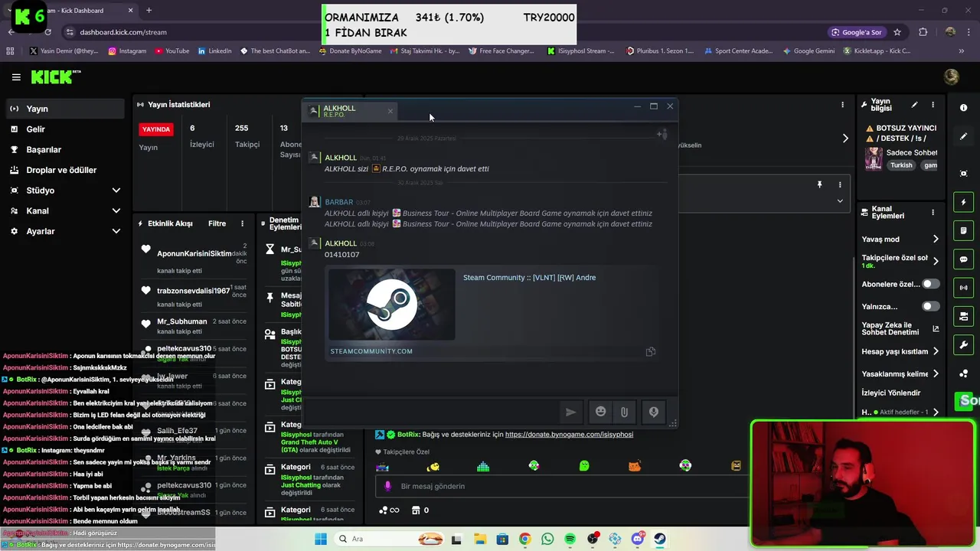Screen dimensions: 980x551
Task: Open Droplar ve ödüller in sidebar
Action: (65, 170)
